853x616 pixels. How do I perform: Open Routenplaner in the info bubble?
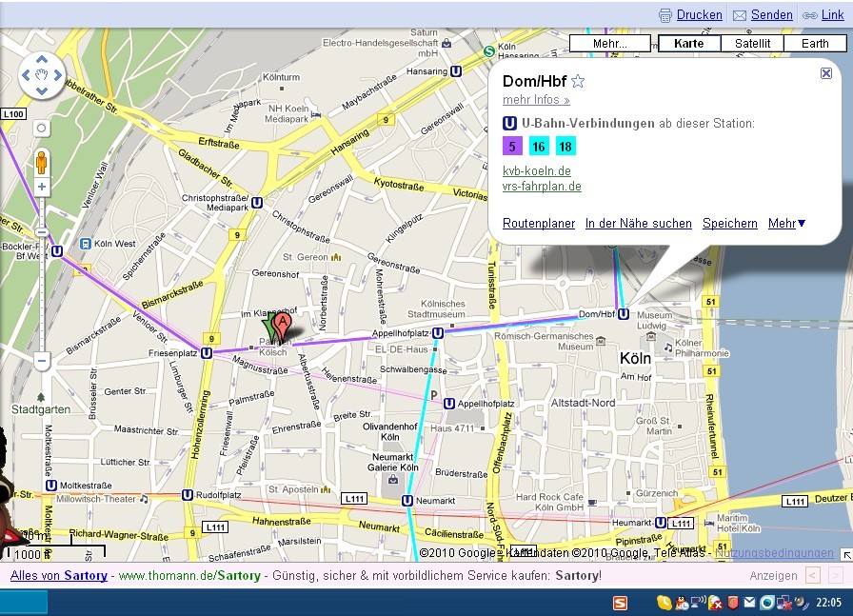539,223
